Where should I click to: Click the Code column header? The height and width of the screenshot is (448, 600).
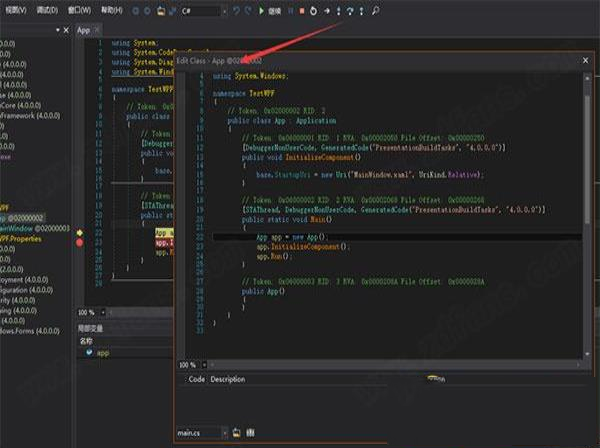coord(197,379)
